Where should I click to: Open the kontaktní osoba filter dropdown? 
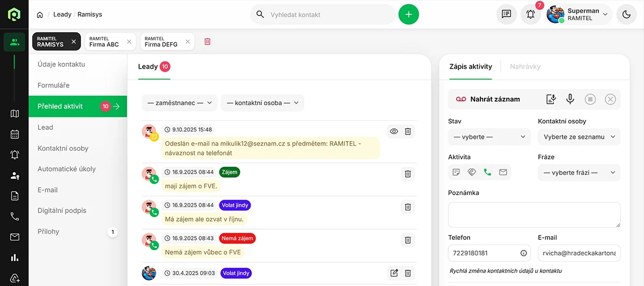click(x=262, y=103)
